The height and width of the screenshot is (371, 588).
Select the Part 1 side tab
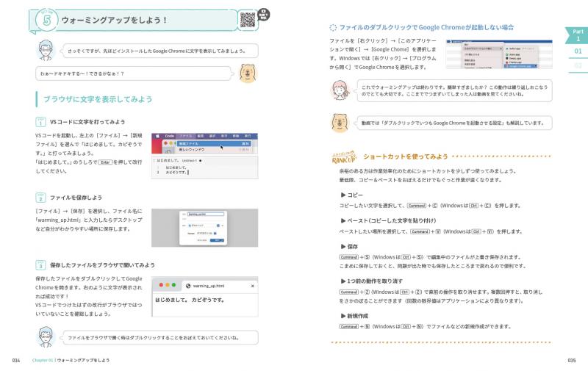(578, 35)
